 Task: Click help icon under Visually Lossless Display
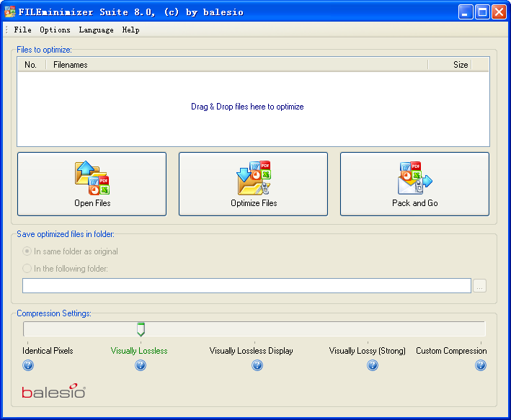click(257, 365)
